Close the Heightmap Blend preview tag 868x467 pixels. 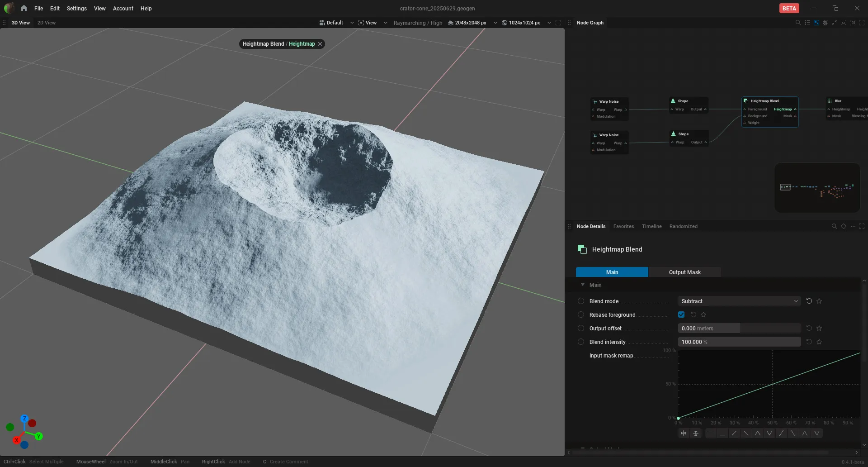[320, 44]
